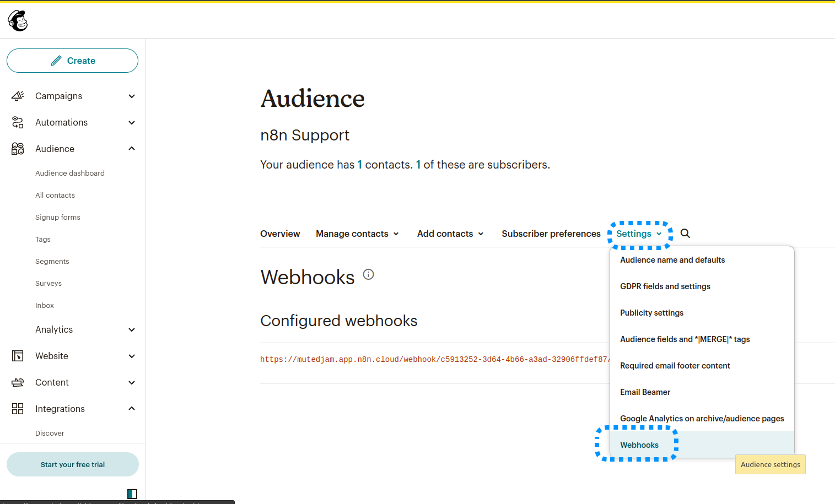835x504 pixels.
Task: Open the configured webhook URL link
Action: [x=435, y=359]
